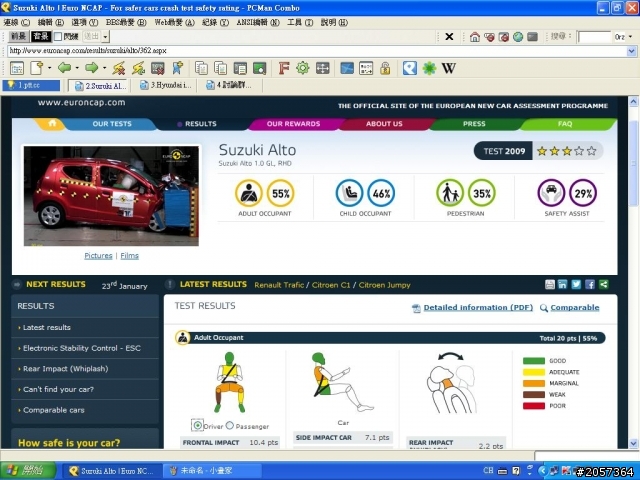Image resolution: width=640 pixels, height=480 pixels.
Task: Open Wikipedia with the W icon
Action: coord(449,68)
